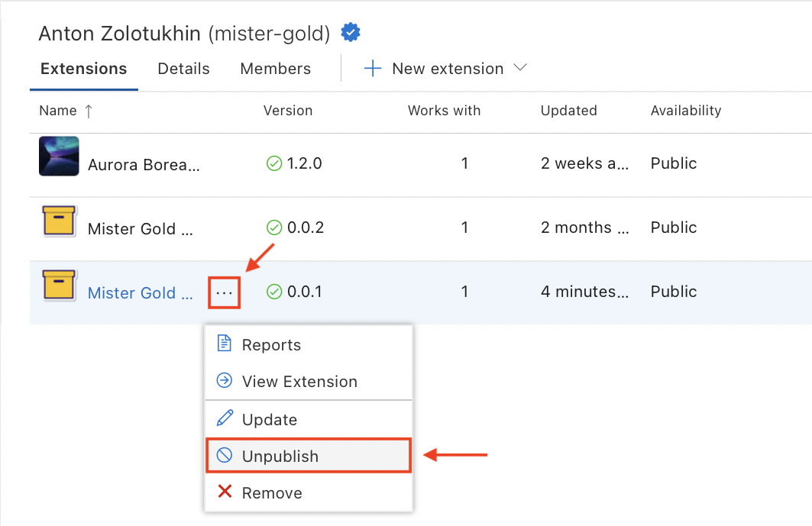Click the Name column header text
This screenshot has height=526, width=812.
coord(58,111)
